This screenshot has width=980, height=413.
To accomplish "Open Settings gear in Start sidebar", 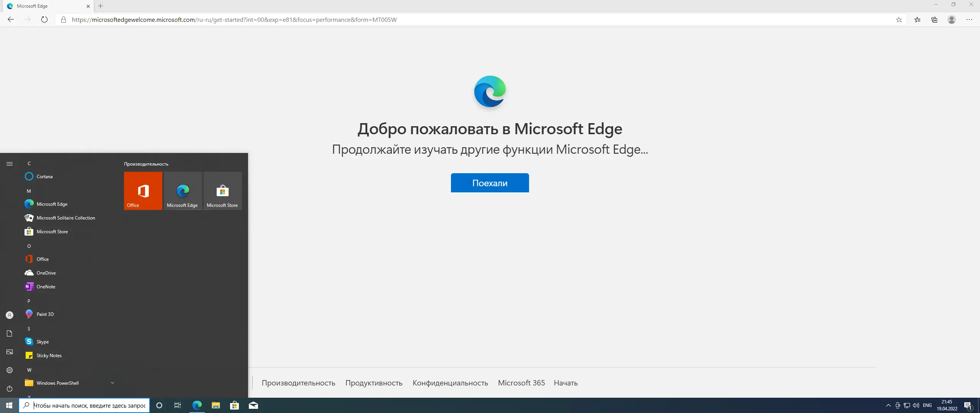I will pos(10,370).
